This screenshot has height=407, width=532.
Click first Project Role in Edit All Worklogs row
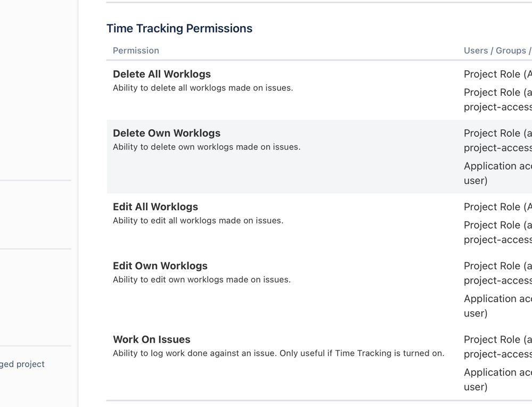click(x=498, y=207)
